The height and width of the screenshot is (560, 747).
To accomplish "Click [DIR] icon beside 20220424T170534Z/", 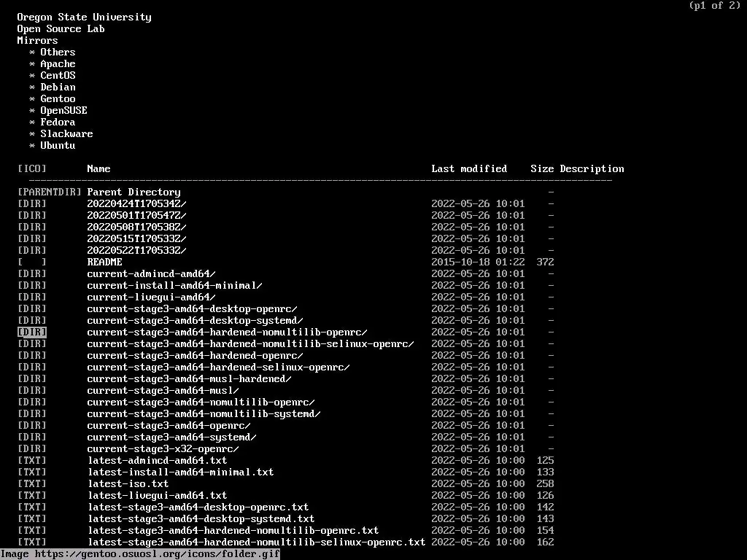I will [x=32, y=204].
